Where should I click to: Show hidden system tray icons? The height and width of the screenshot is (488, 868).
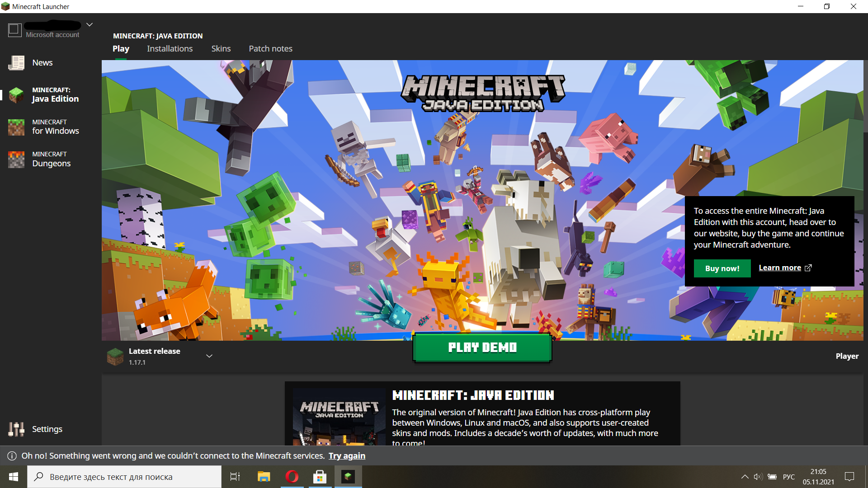click(x=745, y=477)
